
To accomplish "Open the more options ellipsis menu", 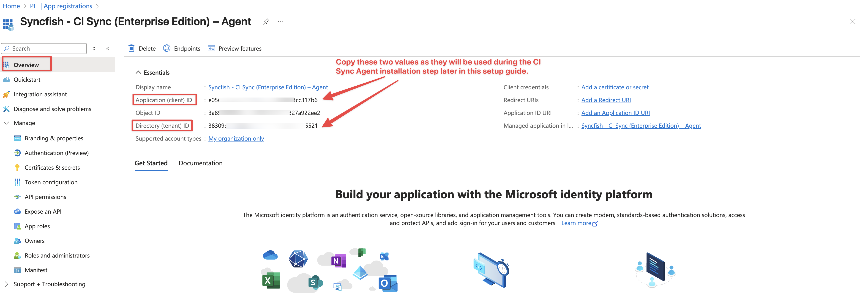I will (281, 22).
